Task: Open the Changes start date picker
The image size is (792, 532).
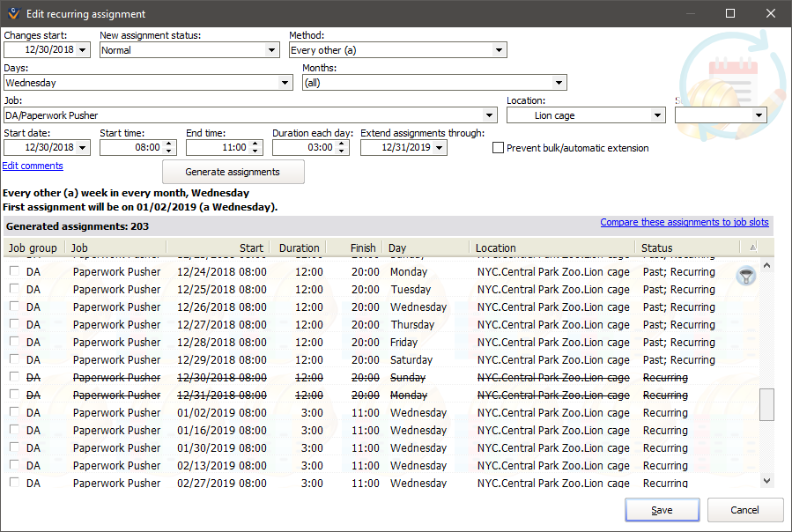Action: click(x=84, y=49)
